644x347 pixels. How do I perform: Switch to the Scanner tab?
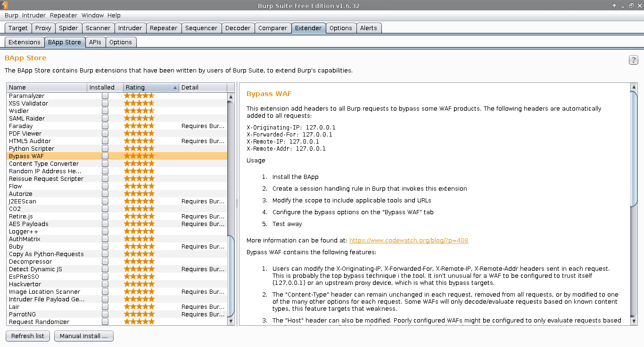click(98, 28)
